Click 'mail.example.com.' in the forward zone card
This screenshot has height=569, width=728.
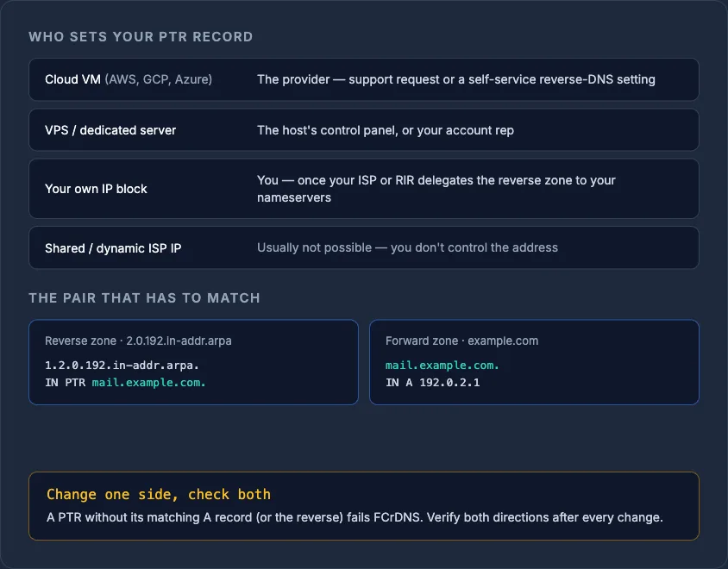click(x=442, y=366)
